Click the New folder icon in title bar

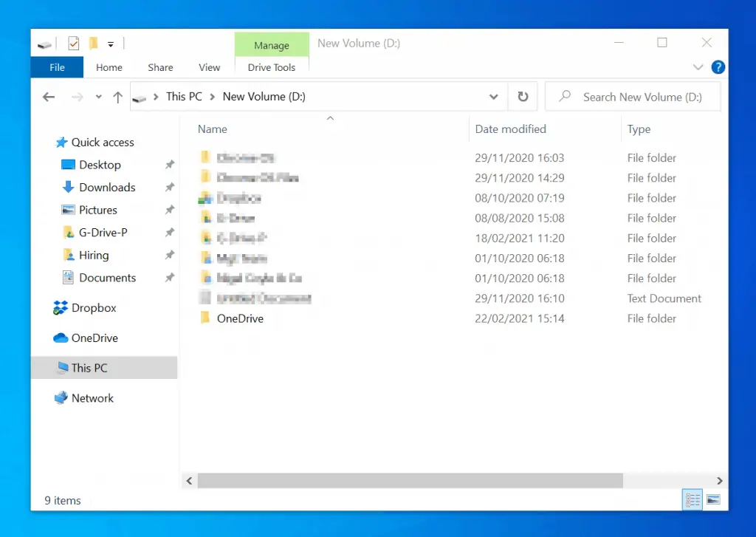[x=94, y=44]
